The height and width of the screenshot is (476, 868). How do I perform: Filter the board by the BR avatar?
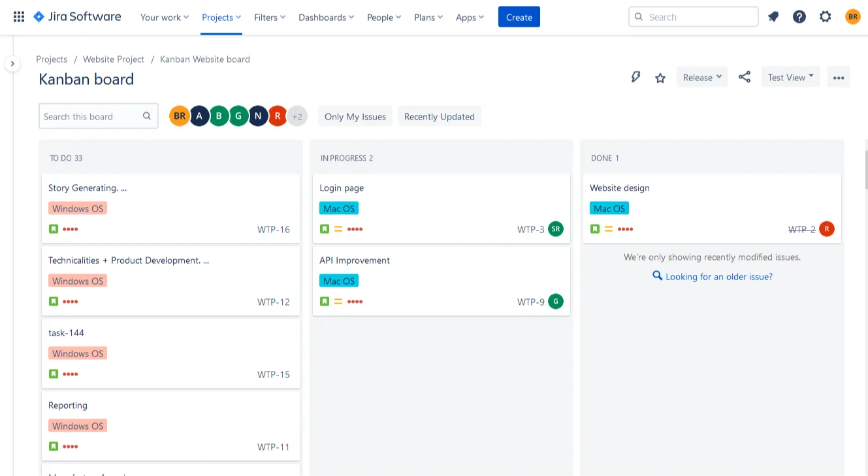179,116
